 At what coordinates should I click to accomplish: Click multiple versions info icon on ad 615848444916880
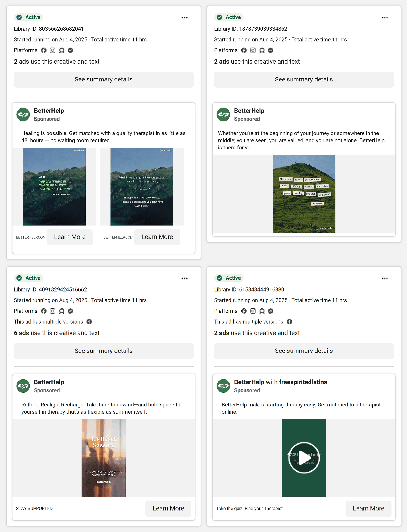coord(289,321)
